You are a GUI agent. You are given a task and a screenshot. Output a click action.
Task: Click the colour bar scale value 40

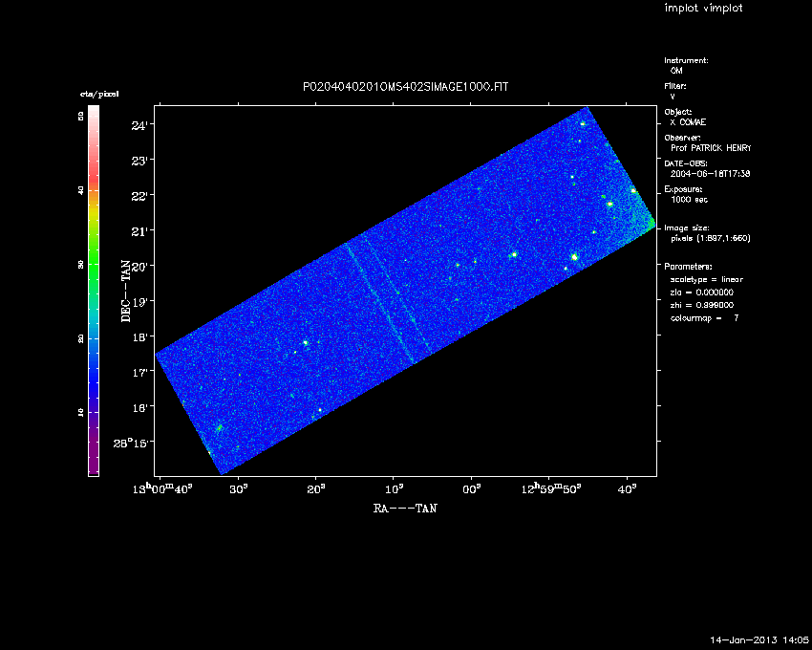pyautogui.click(x=81, y=191)
